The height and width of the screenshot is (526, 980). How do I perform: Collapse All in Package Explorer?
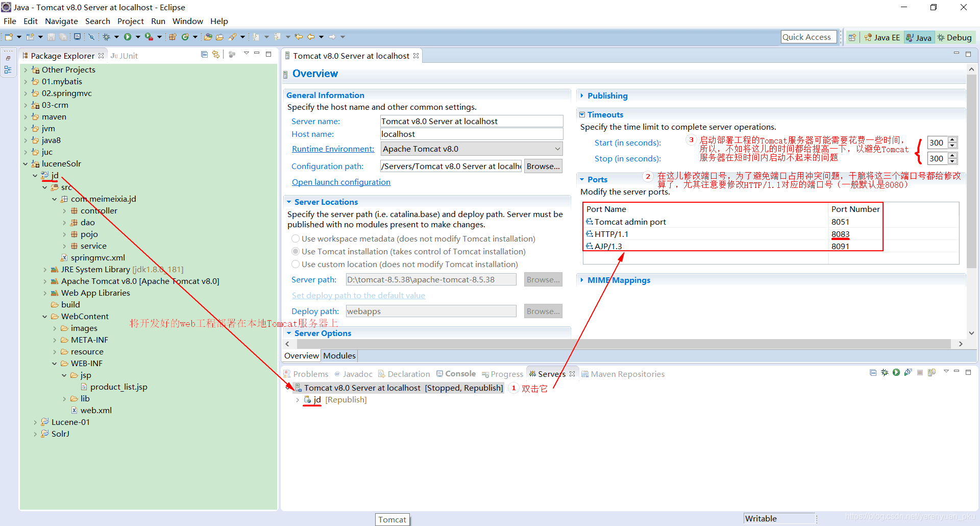(204, 54)
